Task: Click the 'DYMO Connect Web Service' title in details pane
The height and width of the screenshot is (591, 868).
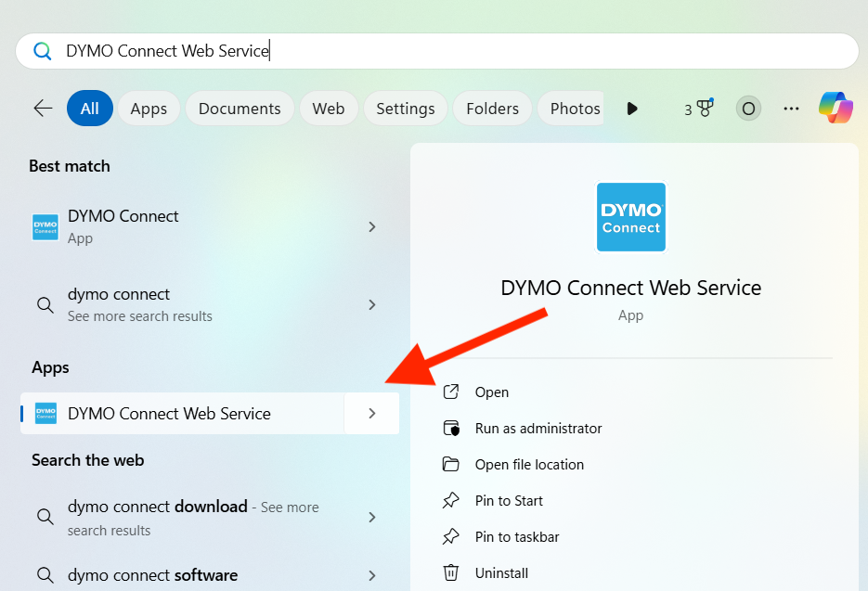Action: [630, 288]
